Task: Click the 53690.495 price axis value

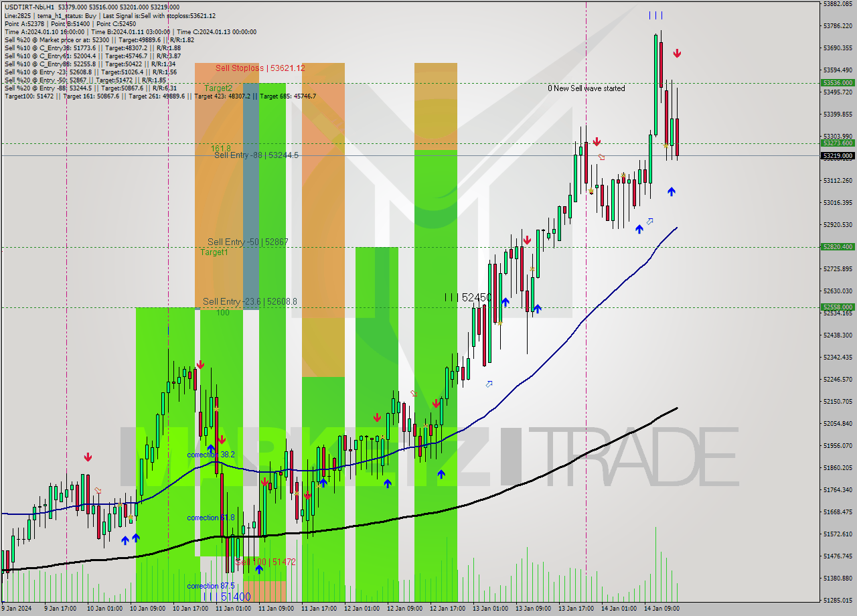Action: coord(838,48)
